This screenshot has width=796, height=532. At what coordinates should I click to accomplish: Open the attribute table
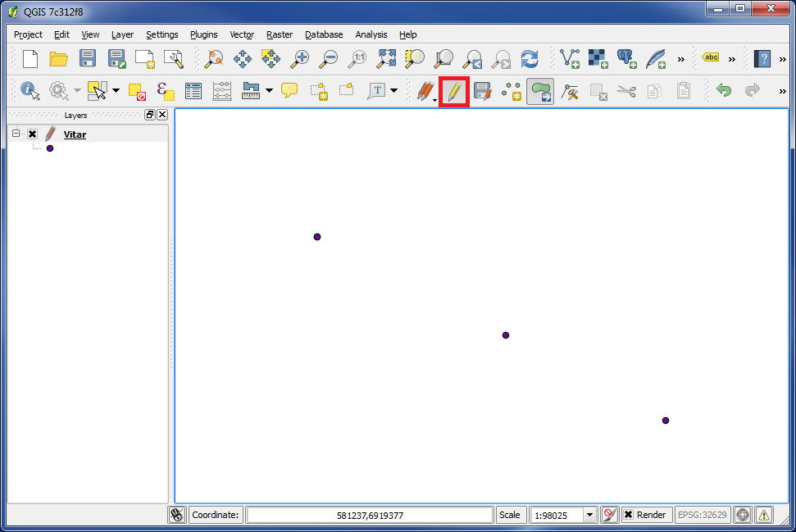point(193,91)
